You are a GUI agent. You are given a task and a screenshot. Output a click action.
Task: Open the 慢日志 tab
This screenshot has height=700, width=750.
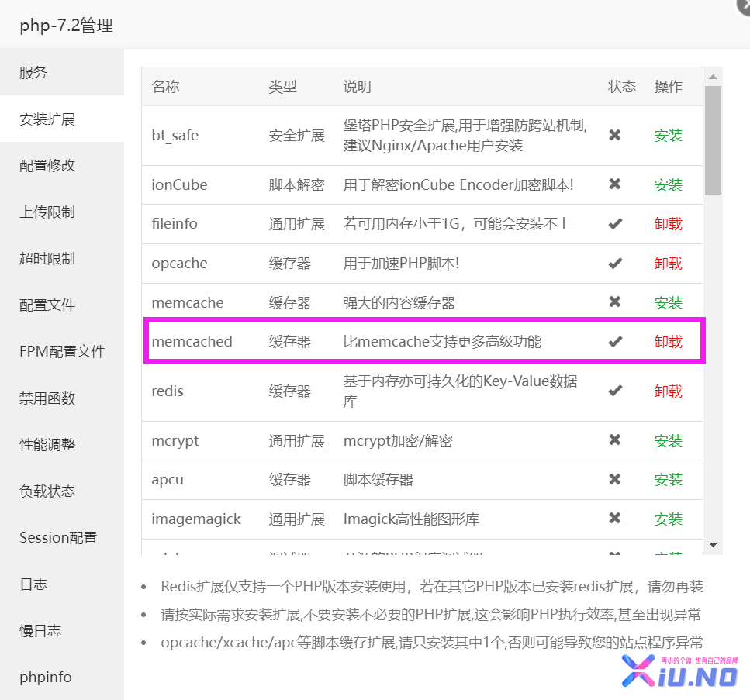pyautogui.click(x=62, y=631)
